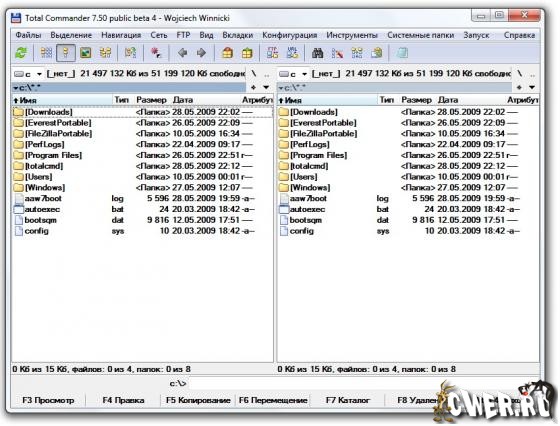Select bootsqm file in right panel
The height and width of the screenshot is (426, 560).
408,220
